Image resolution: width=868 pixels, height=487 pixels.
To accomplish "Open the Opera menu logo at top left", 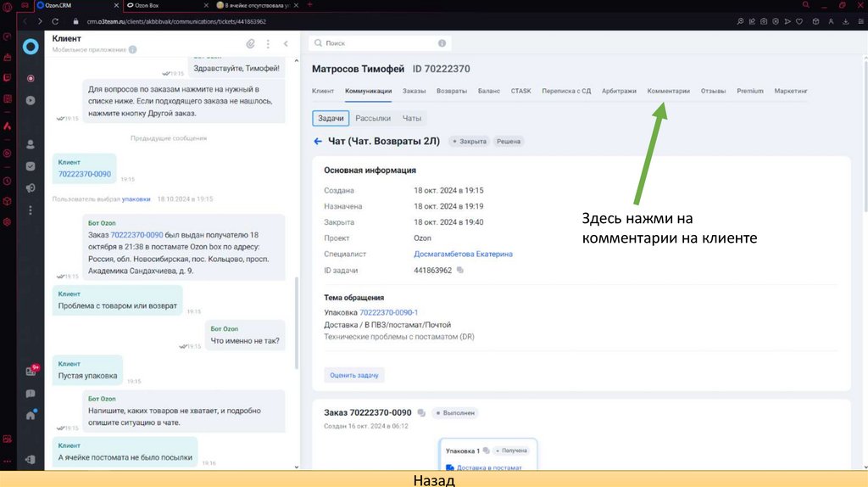I will pos(7,7).
